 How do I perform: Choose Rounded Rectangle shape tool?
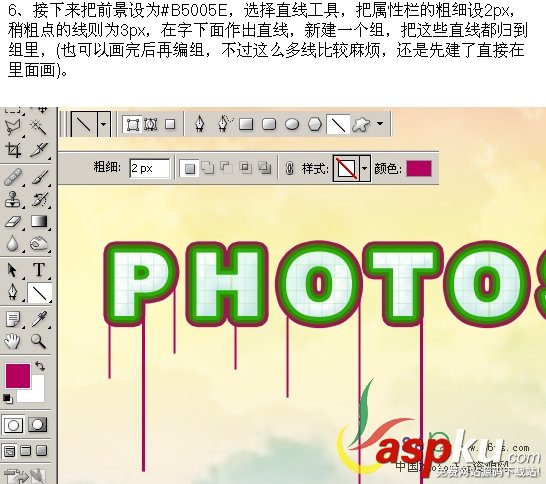(x=269, y=124)
